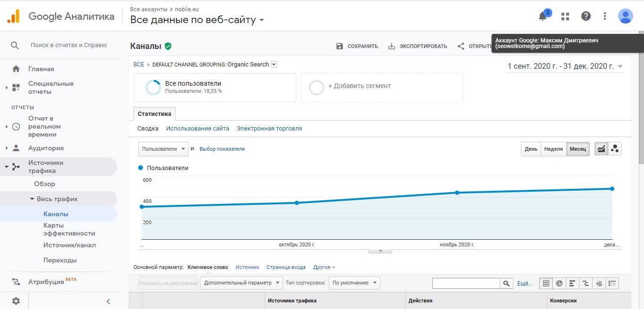
Task: Click the Все пользователи segment card
Action: pyautogui.click(x=215, y=88)
